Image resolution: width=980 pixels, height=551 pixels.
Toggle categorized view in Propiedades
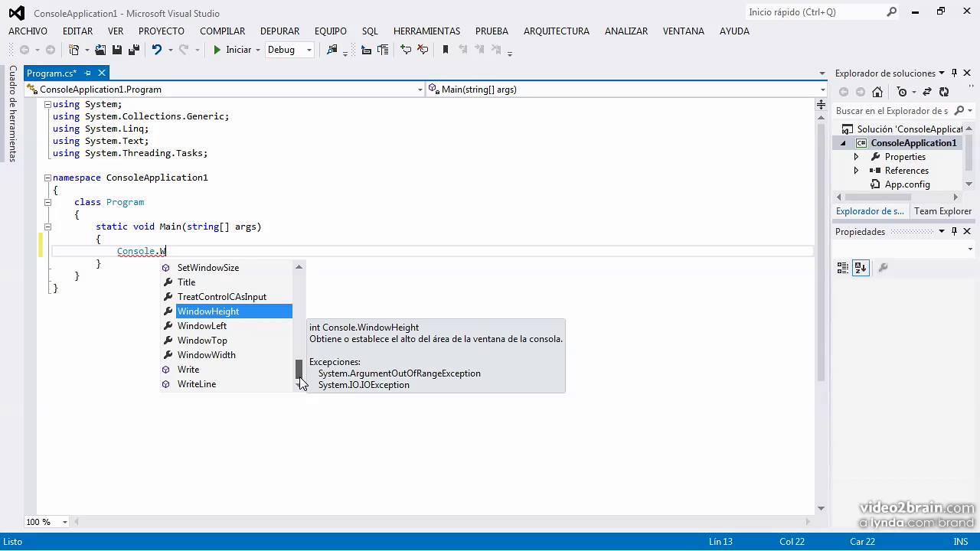(843, 268)
